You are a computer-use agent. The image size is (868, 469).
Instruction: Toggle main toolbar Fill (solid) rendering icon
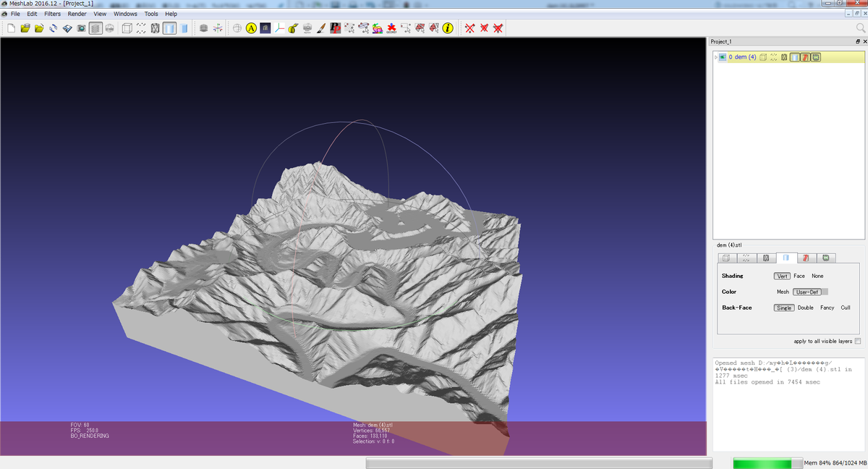coord(169,28)
